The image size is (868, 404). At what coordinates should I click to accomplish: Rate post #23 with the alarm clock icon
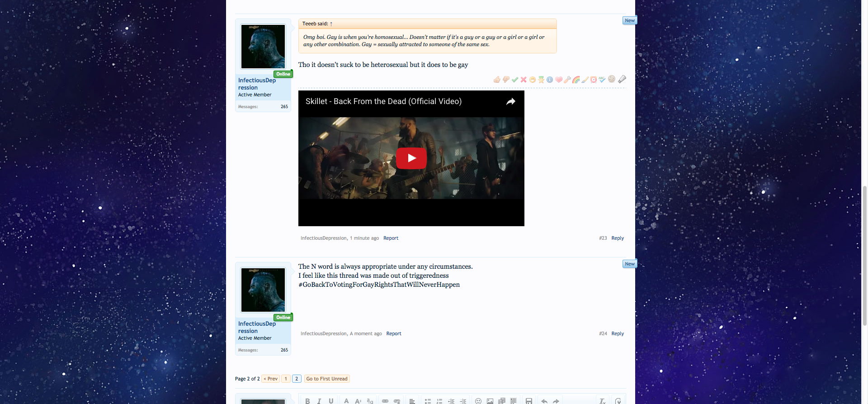click(x=594, y=80)
